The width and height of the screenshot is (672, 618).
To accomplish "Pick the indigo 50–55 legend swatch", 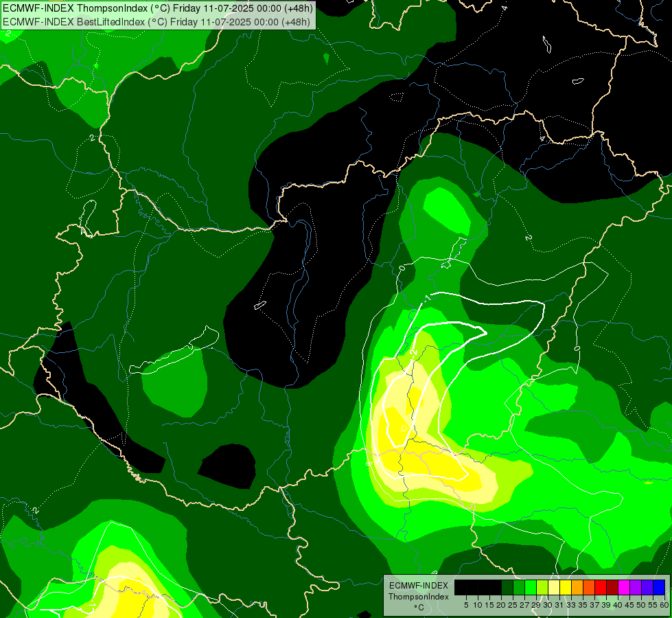I will point(647,587).
